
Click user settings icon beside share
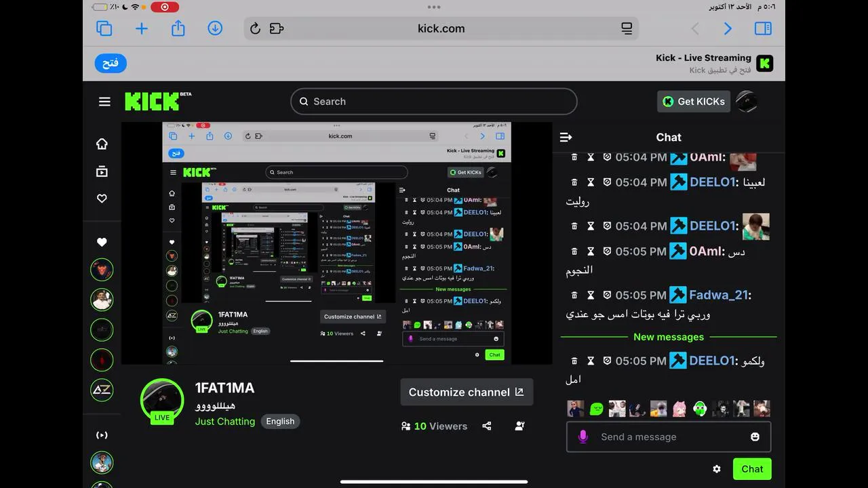pos(519,426)
